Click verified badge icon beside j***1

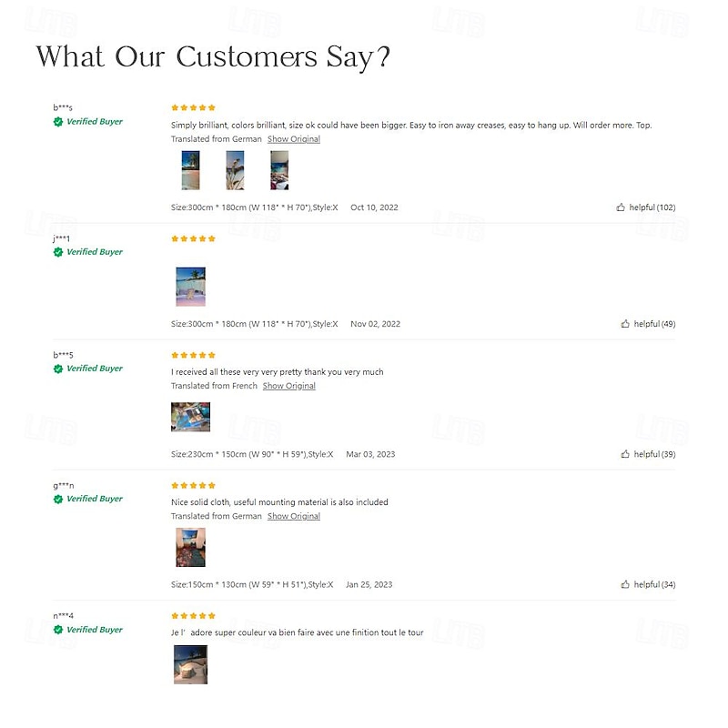coord(58,252)
